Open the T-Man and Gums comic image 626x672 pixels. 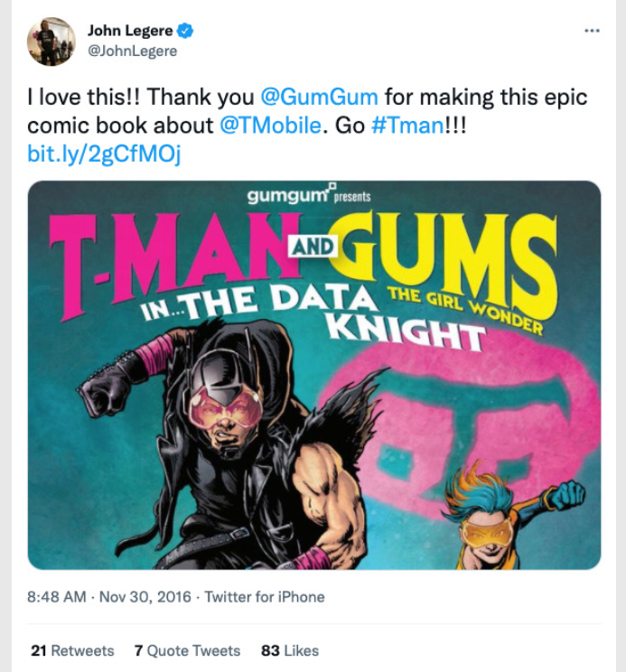pyautogui.click(x=314, y=375)
